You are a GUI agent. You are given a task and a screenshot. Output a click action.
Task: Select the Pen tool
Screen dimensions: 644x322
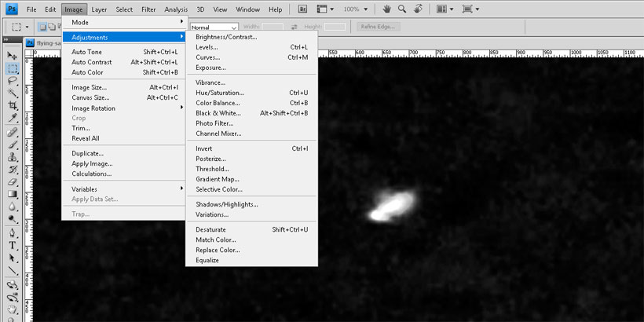click(x=13, y=233)
